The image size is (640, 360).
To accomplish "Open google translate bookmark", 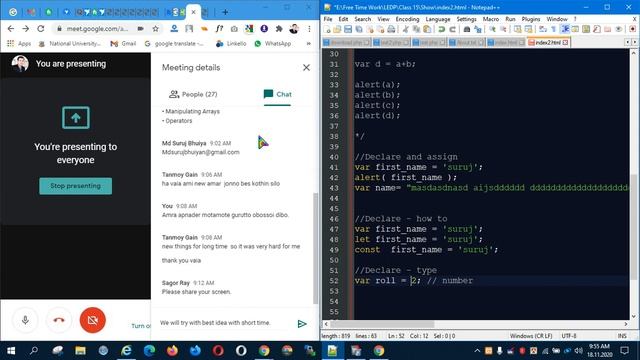I will (x=174, y=43).
